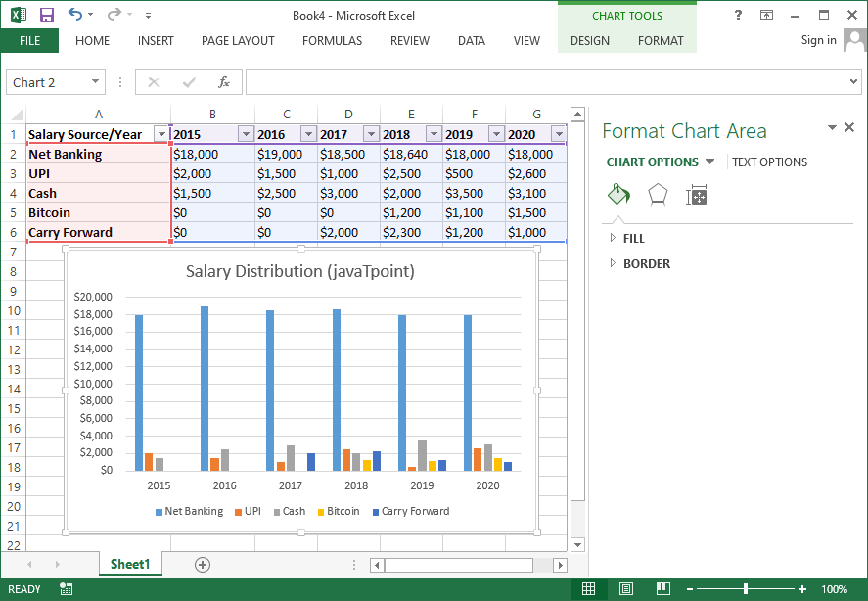Select the Size & Properties icon
The image size is (868, 601).
[x=696, y=195]
